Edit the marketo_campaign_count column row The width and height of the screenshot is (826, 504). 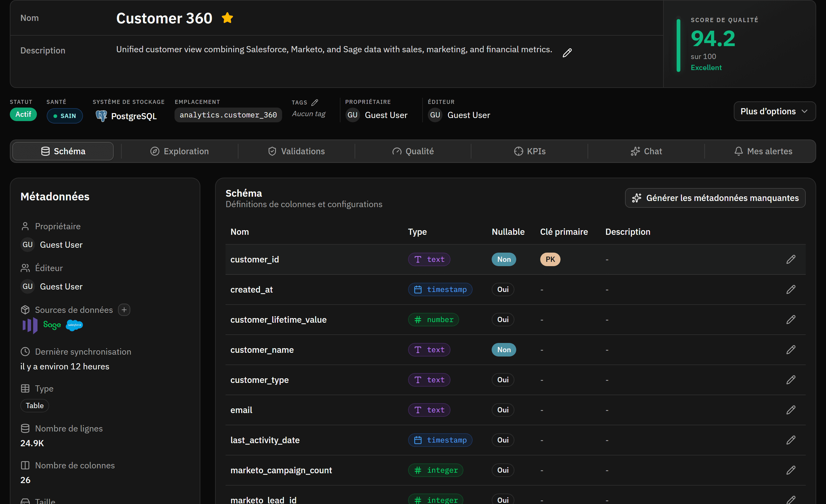[790, 470]
